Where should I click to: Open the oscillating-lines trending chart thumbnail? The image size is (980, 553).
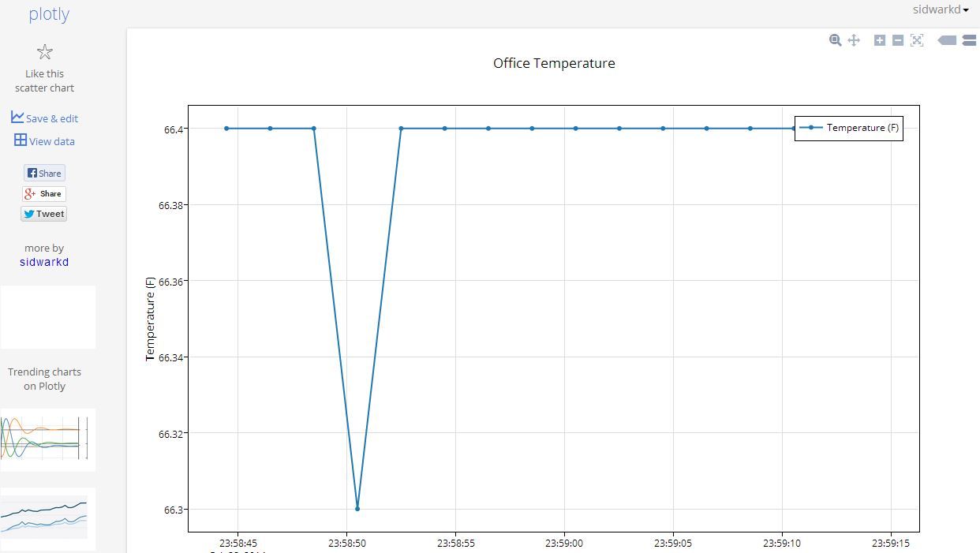[47, 439]
